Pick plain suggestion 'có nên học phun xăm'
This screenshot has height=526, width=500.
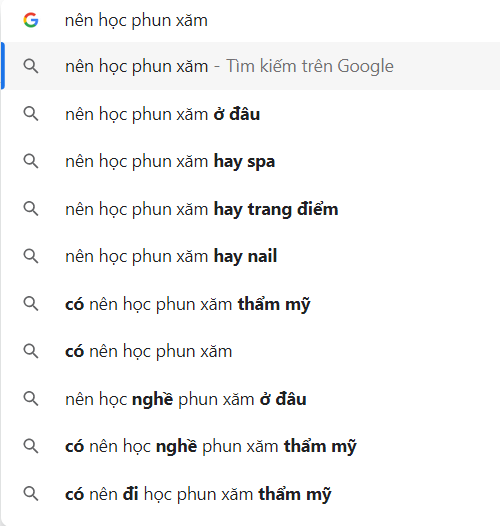251,351
